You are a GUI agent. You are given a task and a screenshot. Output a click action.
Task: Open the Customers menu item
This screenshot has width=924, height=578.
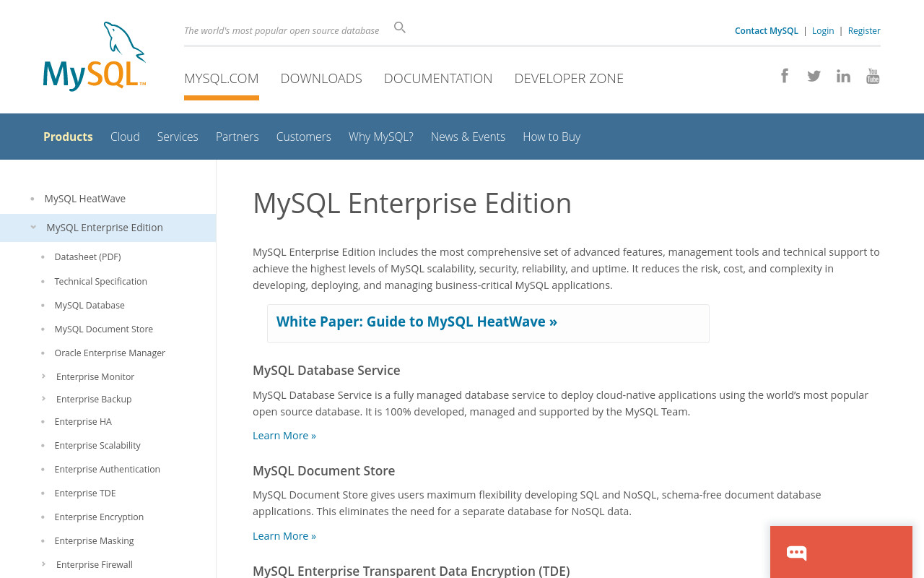pyautogui.click(x=304, y=137)
